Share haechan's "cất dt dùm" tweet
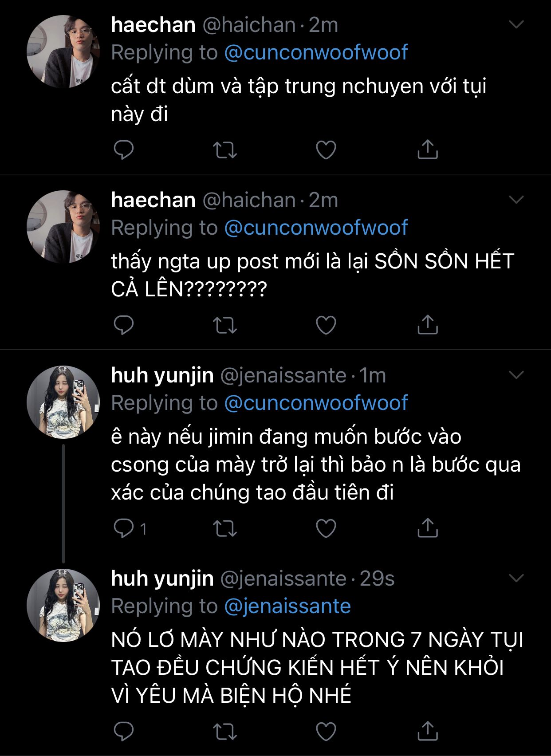The width and height of the screenshot is (551, 756). pyautogui.click(x=428, y=150)
